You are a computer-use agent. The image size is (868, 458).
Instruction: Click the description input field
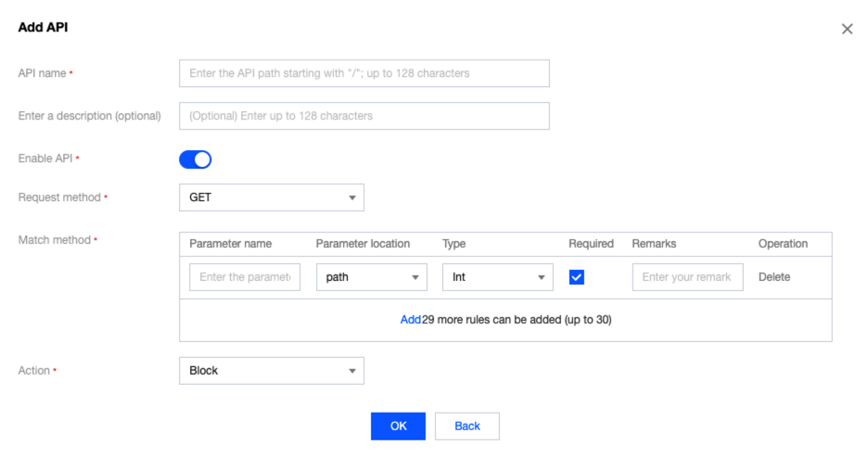(364, 116)
